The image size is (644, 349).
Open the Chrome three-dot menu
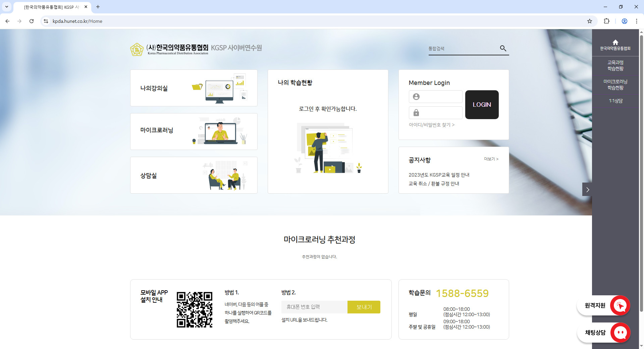[x=636, y=21]
